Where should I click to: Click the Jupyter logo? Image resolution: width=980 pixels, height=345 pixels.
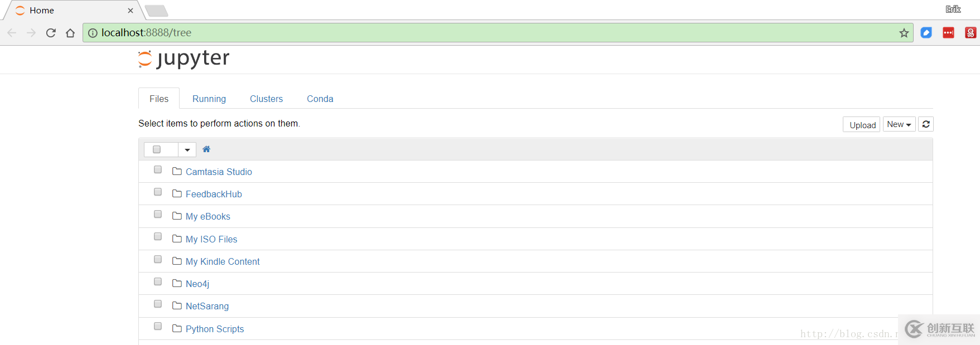coord(184,59)
